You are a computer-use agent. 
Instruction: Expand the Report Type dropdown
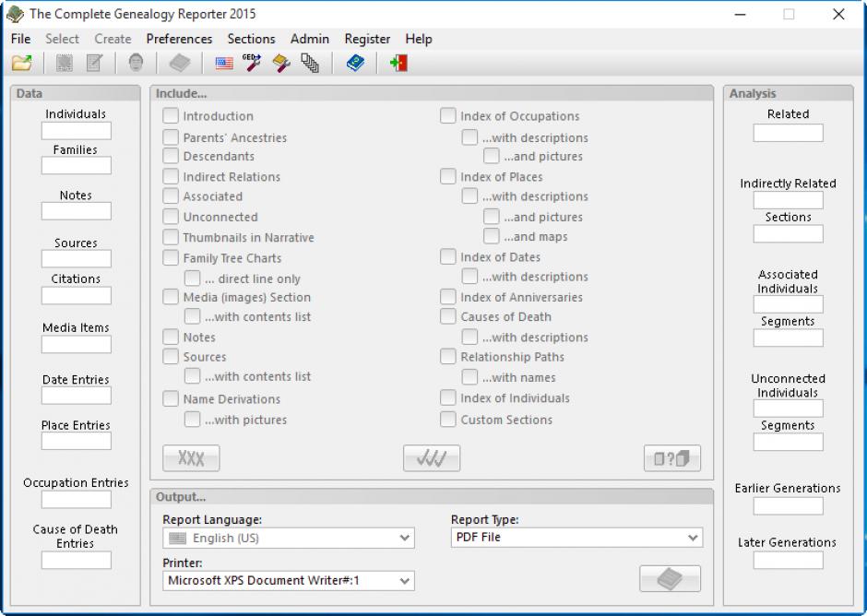point(576,538)
